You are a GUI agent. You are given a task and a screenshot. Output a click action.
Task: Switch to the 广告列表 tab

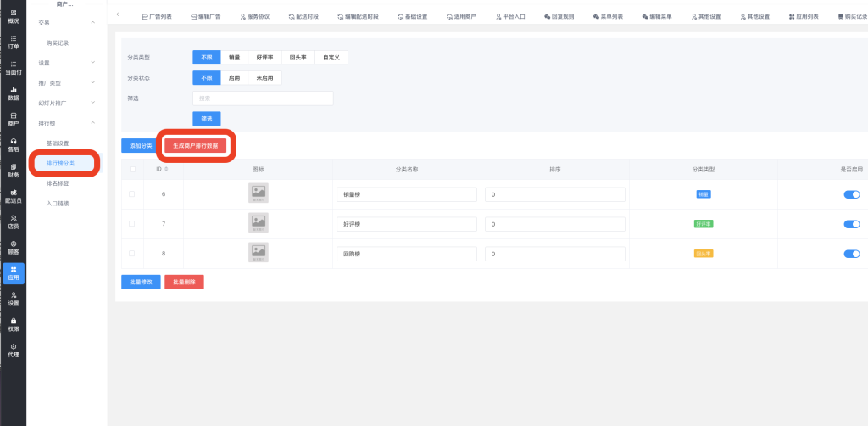click(x=157, y=16)
